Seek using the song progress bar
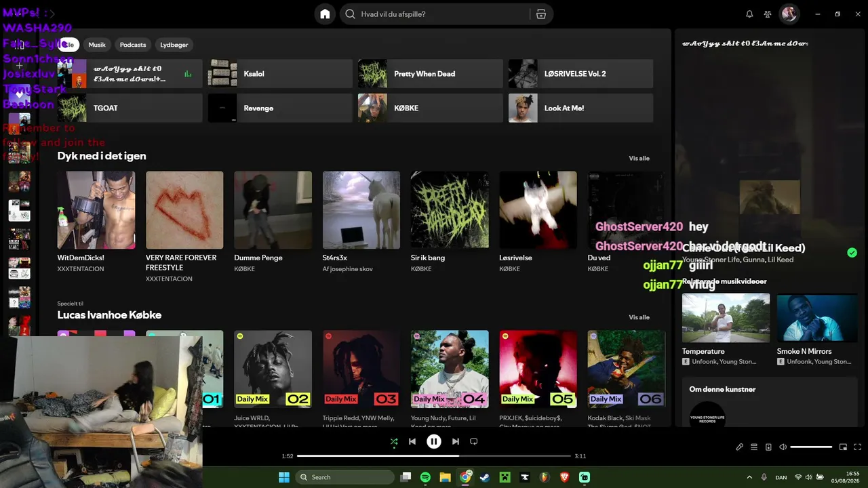Viewport: 868px width, 488px height. coord(434,456)
